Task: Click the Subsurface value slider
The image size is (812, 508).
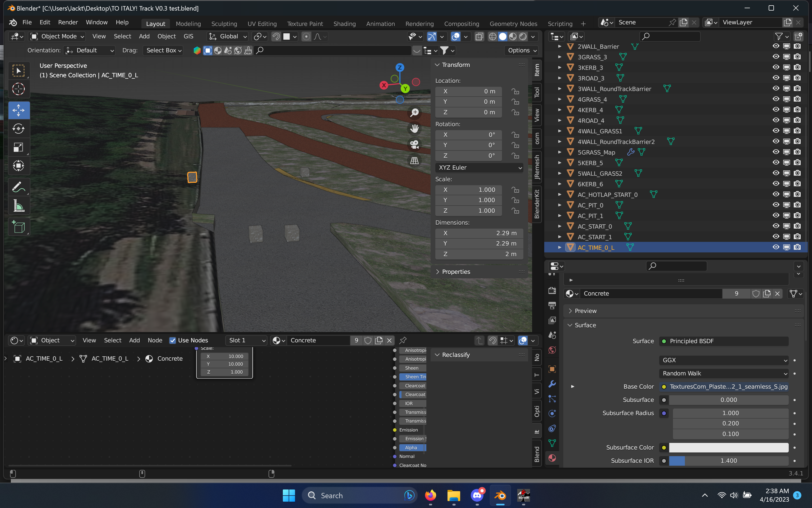Action: [x=728, y=400]
